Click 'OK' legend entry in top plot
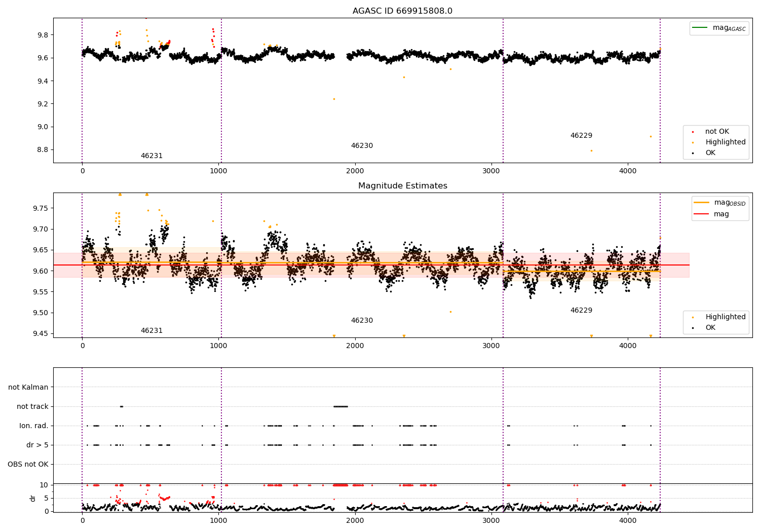This screenshot has width=760, height=532. [x=704, y=153]
